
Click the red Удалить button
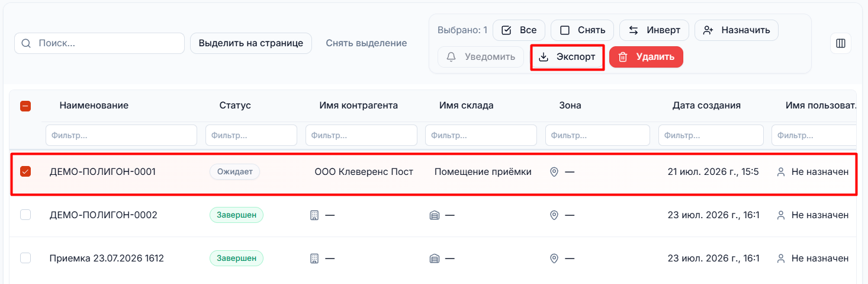tap(646, 57)
